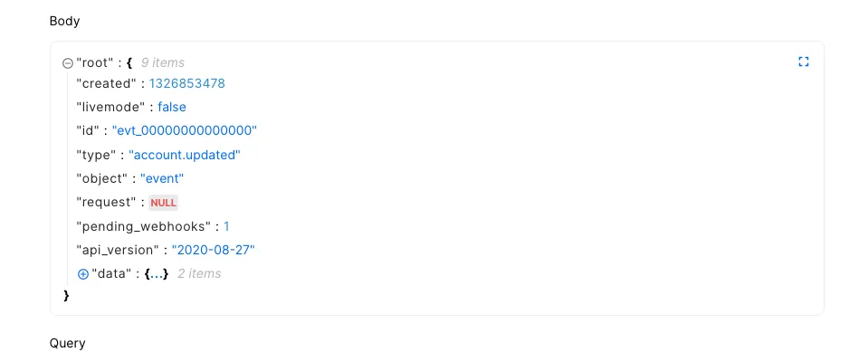
Task: Click the created timestamp value 1326853478
Action: pos(187,83)
